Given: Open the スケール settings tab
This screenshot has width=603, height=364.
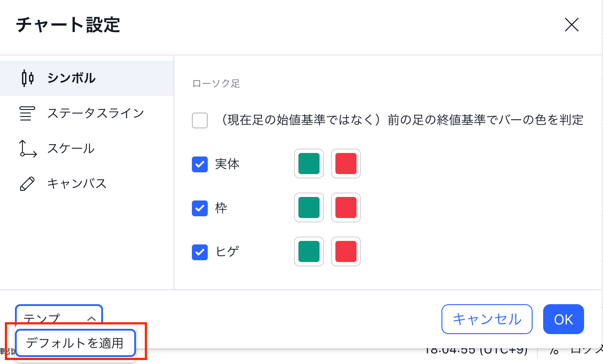Looking at the screenshot, I should pos(70,149).
